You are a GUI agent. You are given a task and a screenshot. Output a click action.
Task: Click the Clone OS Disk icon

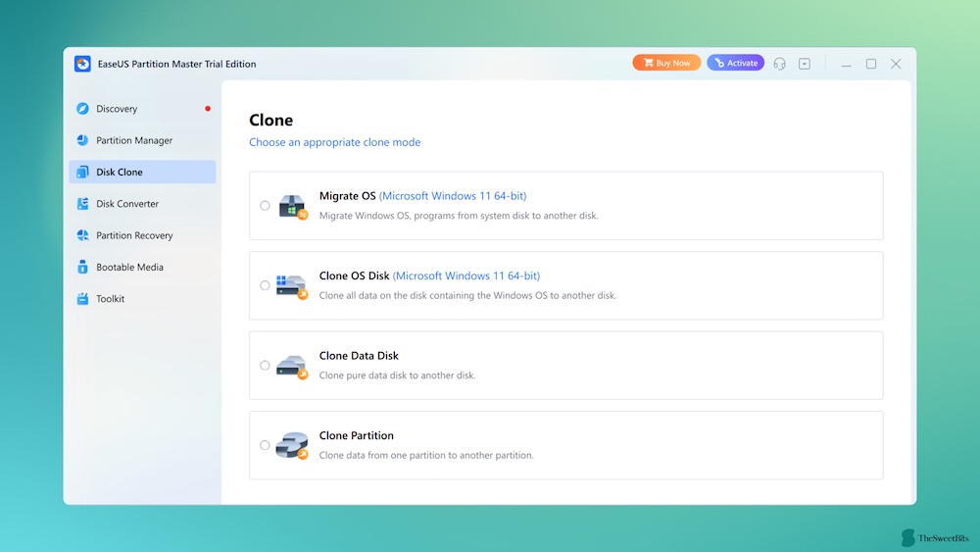[x=292, y=286]
